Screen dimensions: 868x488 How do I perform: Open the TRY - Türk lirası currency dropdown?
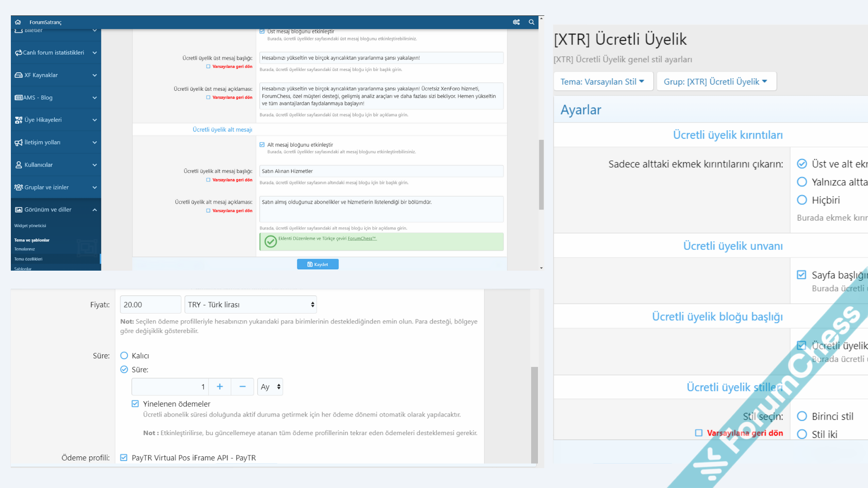pyautogui.click(x=250, y=305)
